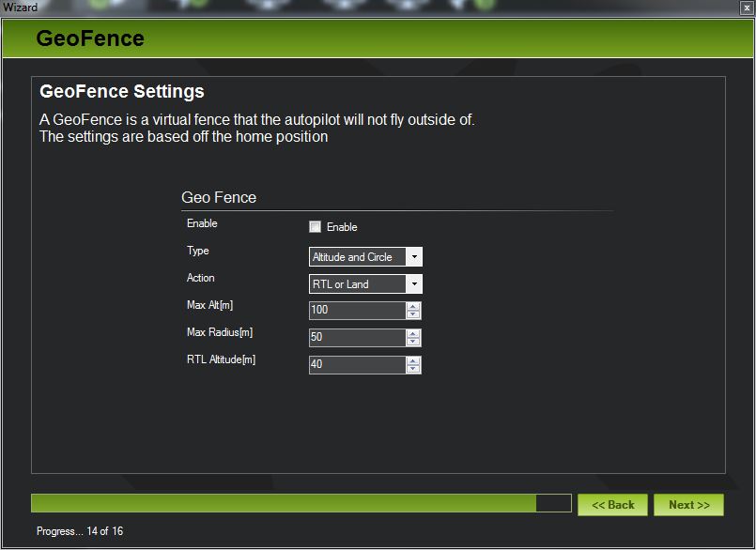Close the Wizard window

coord(747,8)
